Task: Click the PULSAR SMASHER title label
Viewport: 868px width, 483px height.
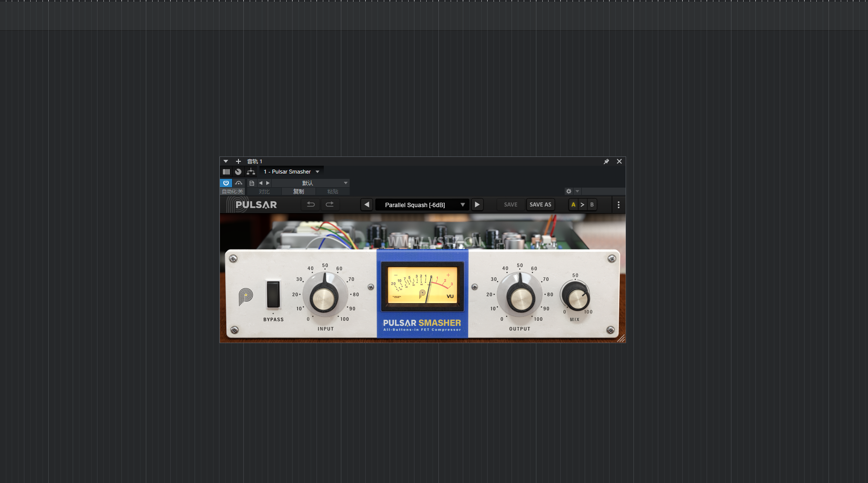Action: coord(422,323)
